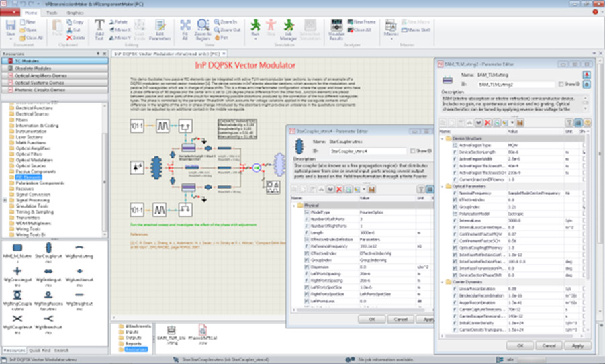Collapse the Device Structure parameter group
This screenshot has height=364, width=605.
441,138
